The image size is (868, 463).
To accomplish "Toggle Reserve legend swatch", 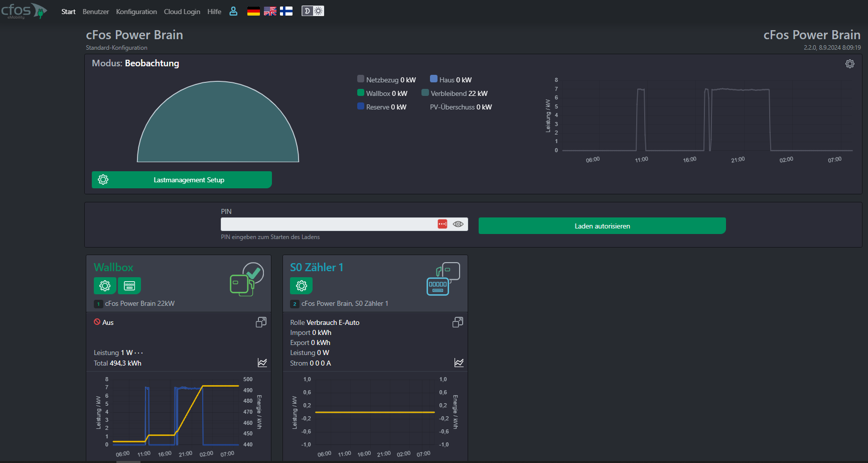I will pos(361,106).
